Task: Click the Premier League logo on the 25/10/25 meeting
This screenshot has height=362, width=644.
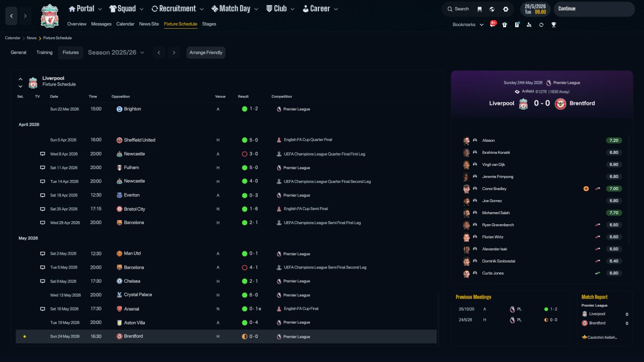Action: point(512,309)
